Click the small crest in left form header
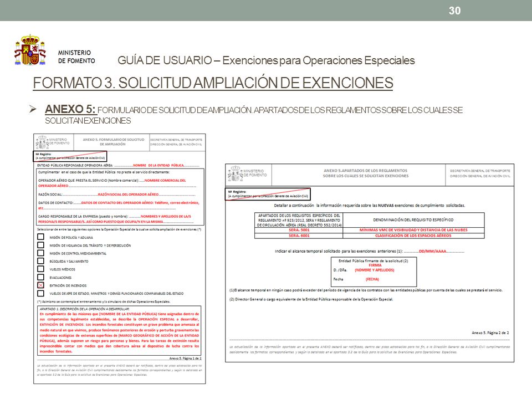The image size is (532, 399). (x=43, y=142)
